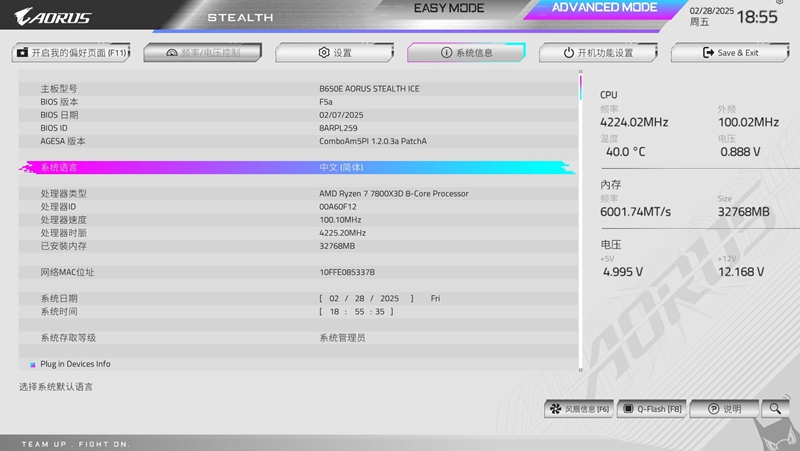
Task: Click the Save & Exit tab
Action: [730, 53]
